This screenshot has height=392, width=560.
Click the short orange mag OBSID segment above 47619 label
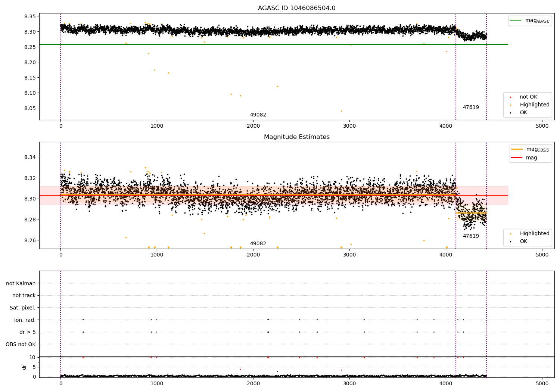click(471, 213)
